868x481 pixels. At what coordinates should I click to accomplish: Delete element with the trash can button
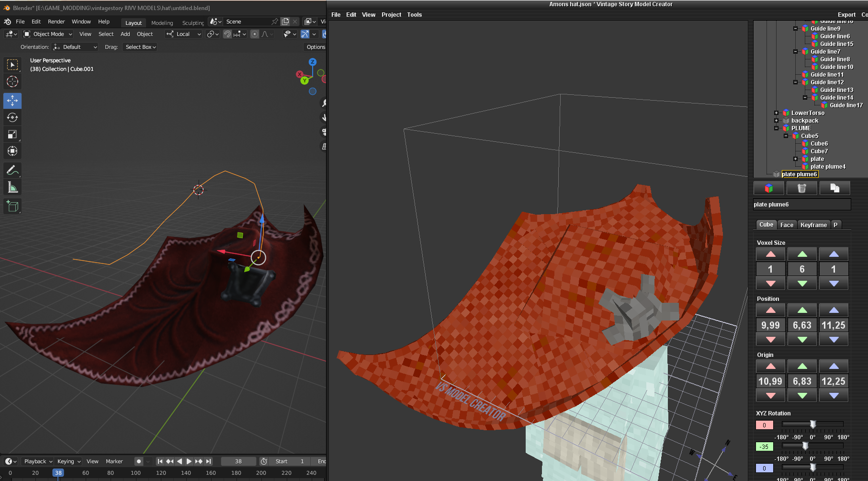click(801, 188)
